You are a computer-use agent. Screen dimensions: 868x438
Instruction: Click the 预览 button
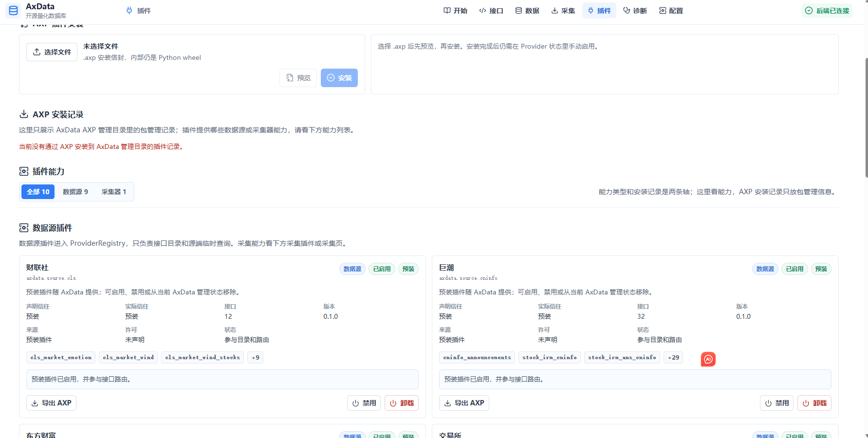pyautogui.click(x=298, y=78)
